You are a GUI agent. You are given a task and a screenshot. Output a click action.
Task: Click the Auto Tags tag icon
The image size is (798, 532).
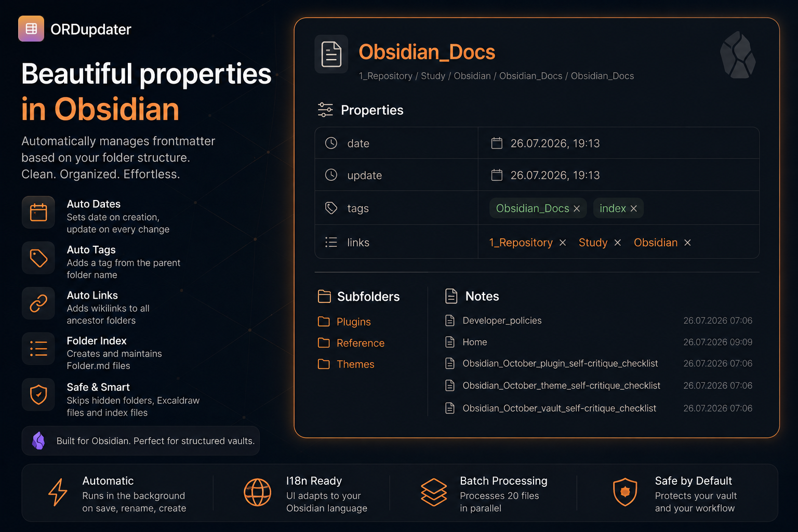click(x=38, y=258)
